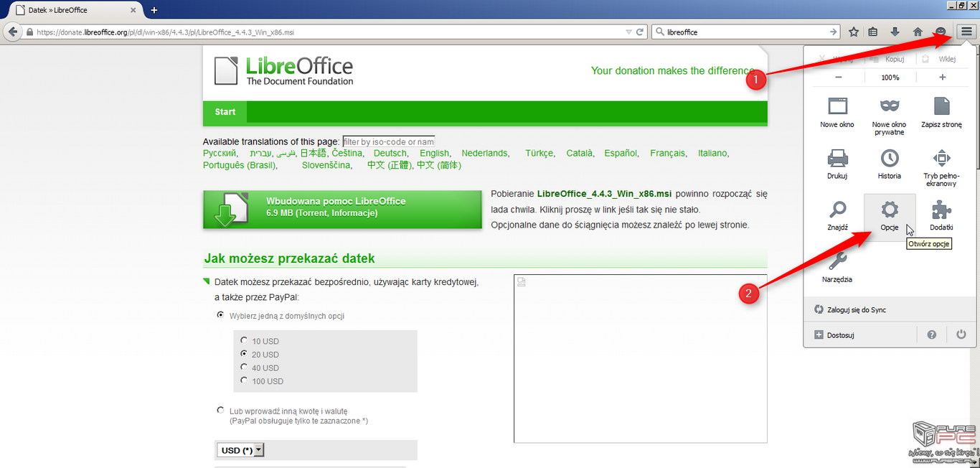Screen dimensions: 980x468
Task: Enter full screen mode (Tryb pełnoekranowy)
Action: 941,168
